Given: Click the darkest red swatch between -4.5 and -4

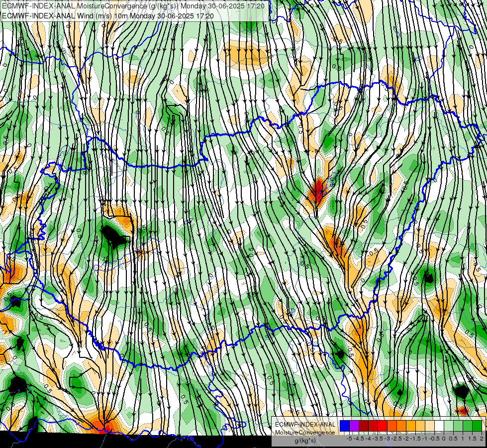Looking at the screenshot, I should (364, 426).
